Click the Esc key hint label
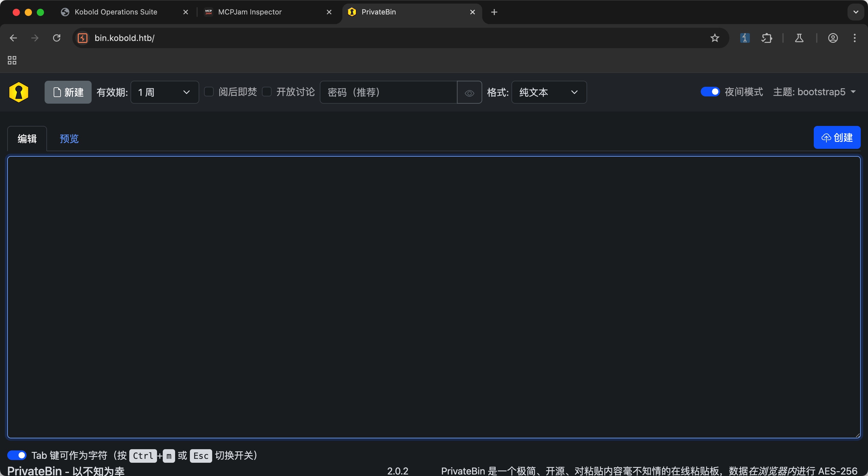 [201, 456]
